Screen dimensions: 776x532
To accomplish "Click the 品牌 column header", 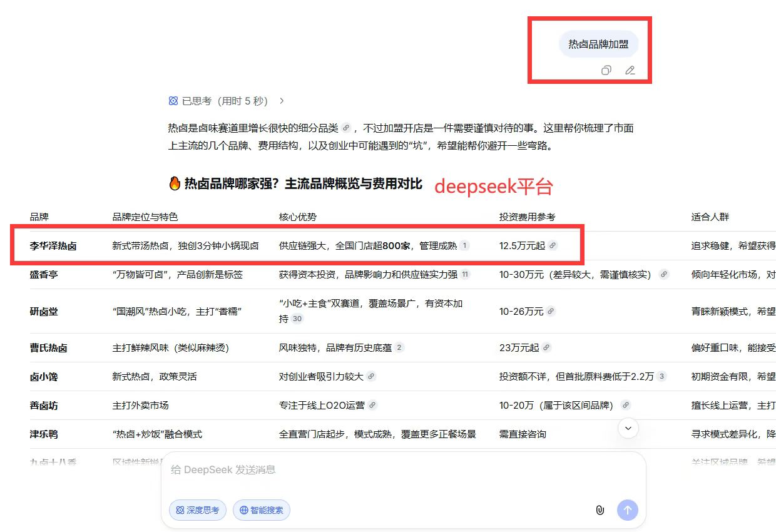I will pos(39,217).
